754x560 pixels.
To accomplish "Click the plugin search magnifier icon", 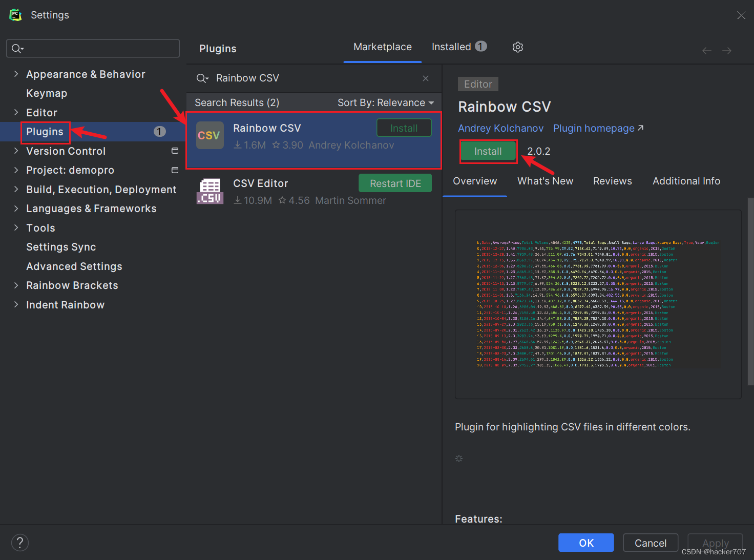I will 202,78.
